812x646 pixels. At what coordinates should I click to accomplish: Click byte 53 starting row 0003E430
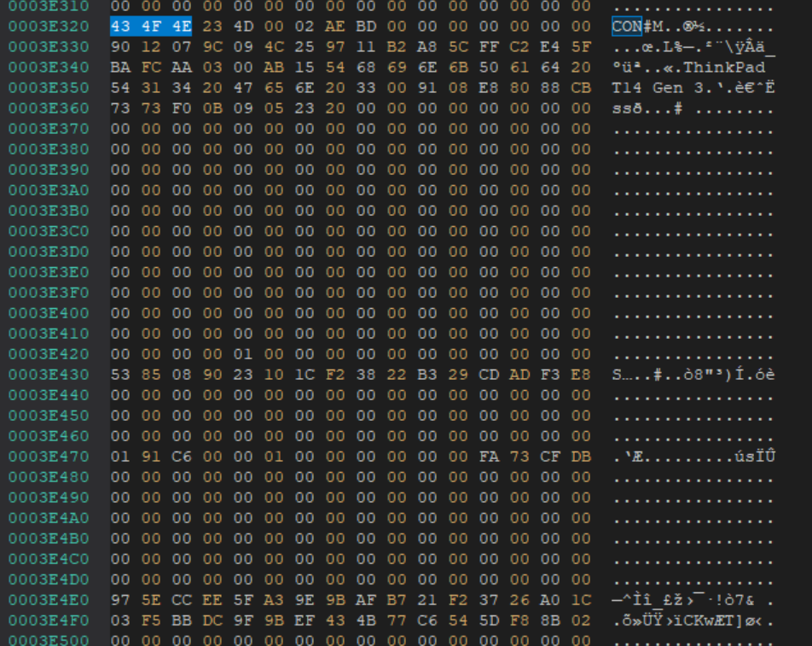tap(120, 375)
